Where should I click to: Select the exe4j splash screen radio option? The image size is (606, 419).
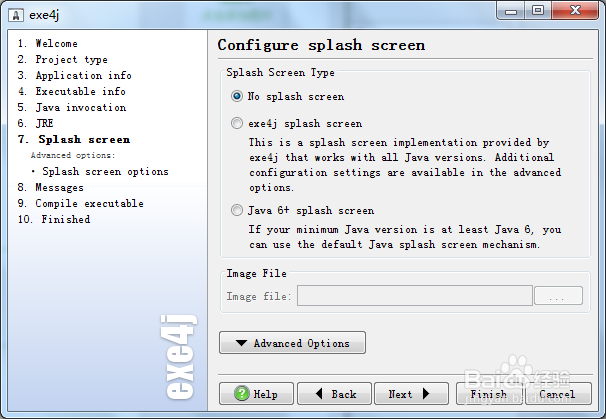click(237, 123)
